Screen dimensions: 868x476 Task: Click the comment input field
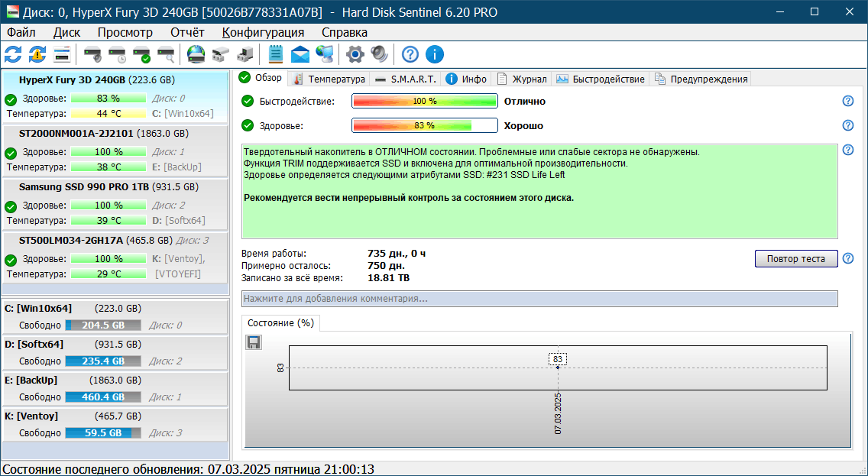539,298
